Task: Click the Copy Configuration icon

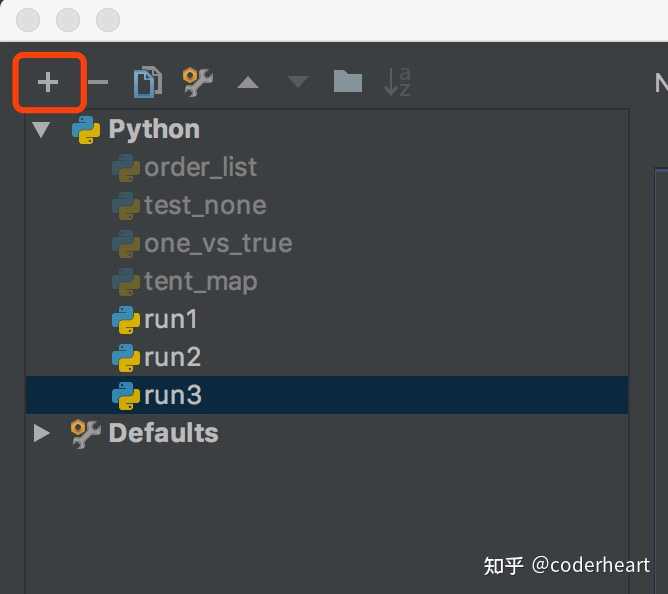Action: (x=148, y=83)
